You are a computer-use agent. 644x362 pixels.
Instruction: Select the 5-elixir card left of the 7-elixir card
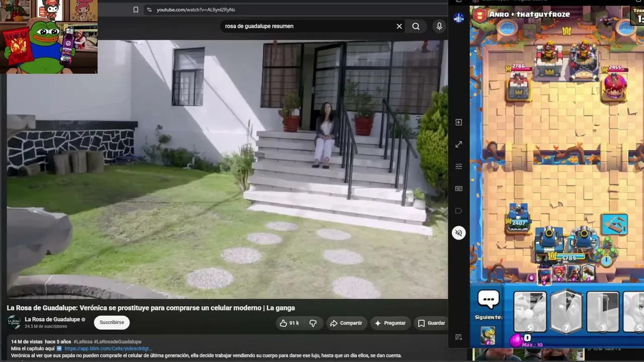530,312
